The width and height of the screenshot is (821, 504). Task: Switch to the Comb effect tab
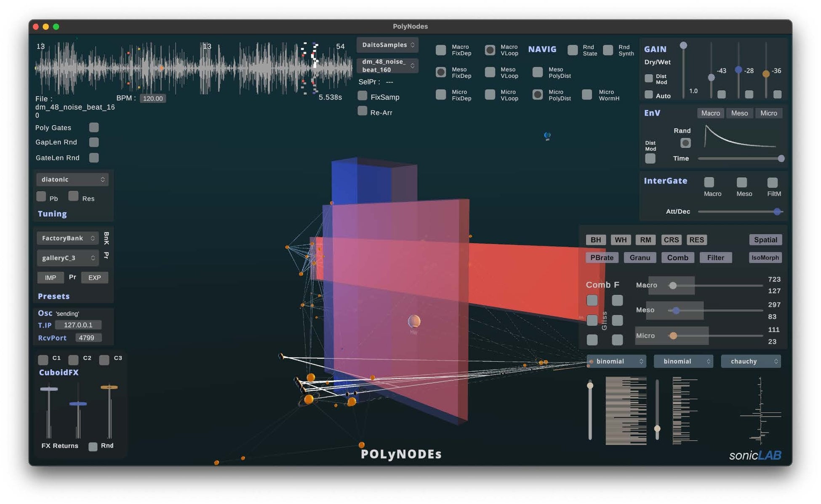(677, 258)
